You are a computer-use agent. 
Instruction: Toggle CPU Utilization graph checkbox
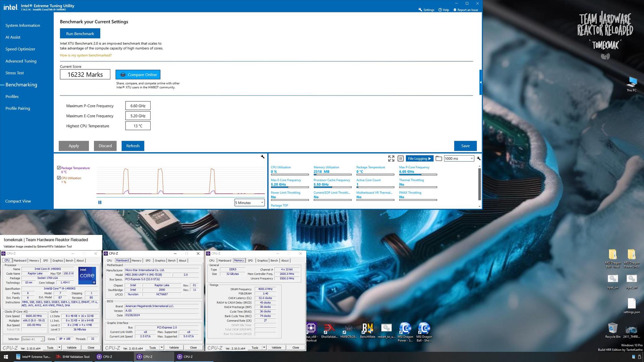[x=59, y=178]
